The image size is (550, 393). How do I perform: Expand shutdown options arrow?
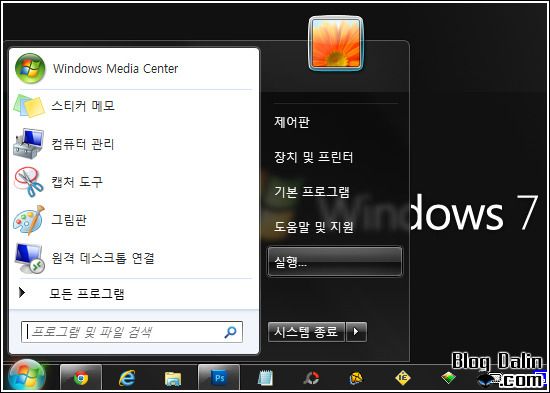coord(356,332)
